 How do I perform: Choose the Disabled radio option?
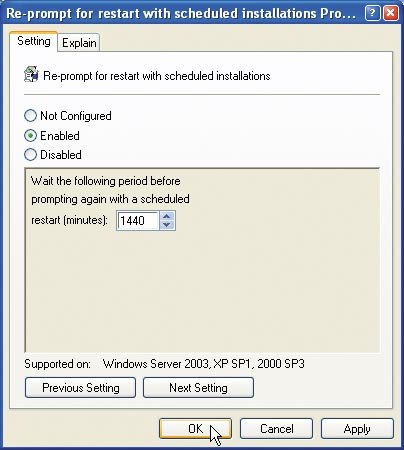pyautogui.click(x=30, y=155)
